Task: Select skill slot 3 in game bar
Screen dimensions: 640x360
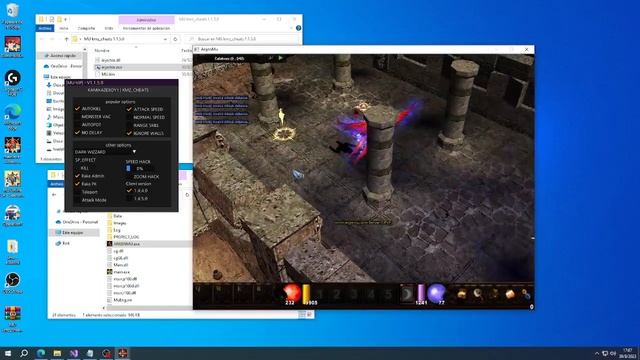Action: pyautogui.click(x=354, y=294)
